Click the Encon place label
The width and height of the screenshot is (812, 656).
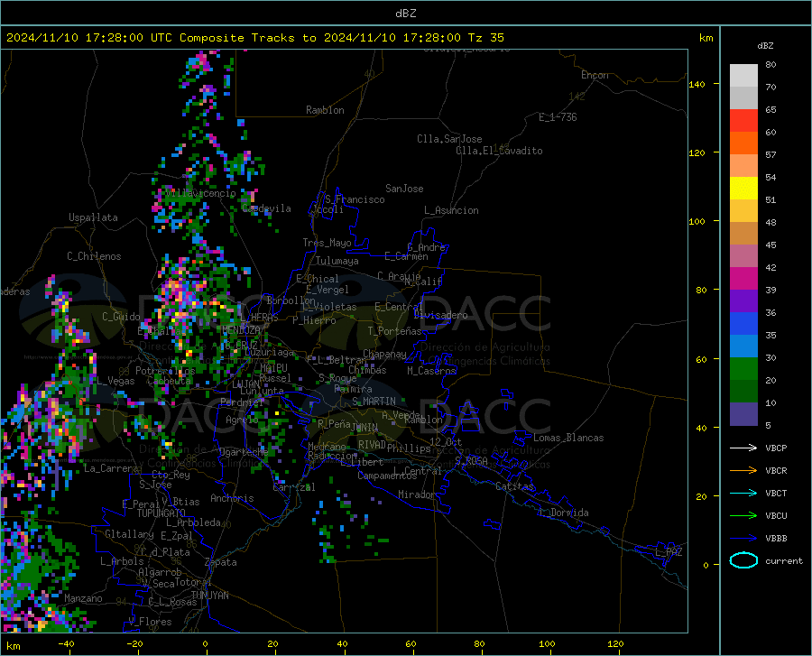(x=595, y=75)
